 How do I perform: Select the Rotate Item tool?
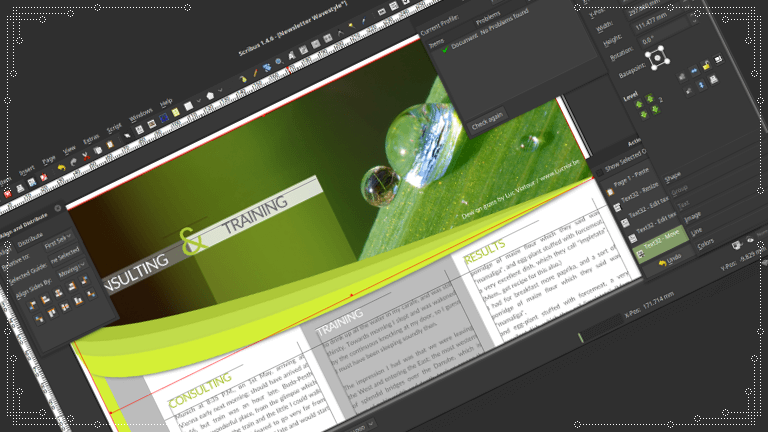[x=267, y=68]
